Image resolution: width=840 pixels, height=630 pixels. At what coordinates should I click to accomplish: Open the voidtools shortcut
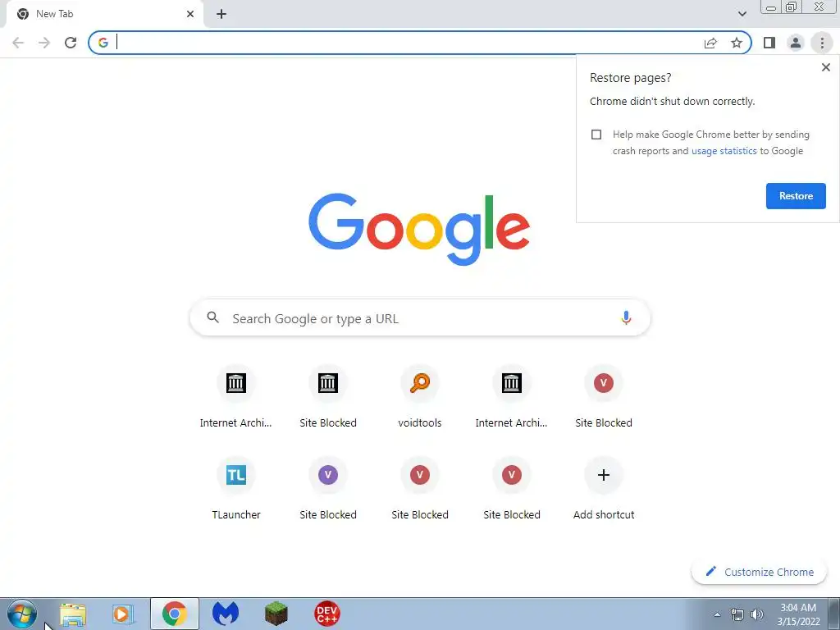coord(419,397)
